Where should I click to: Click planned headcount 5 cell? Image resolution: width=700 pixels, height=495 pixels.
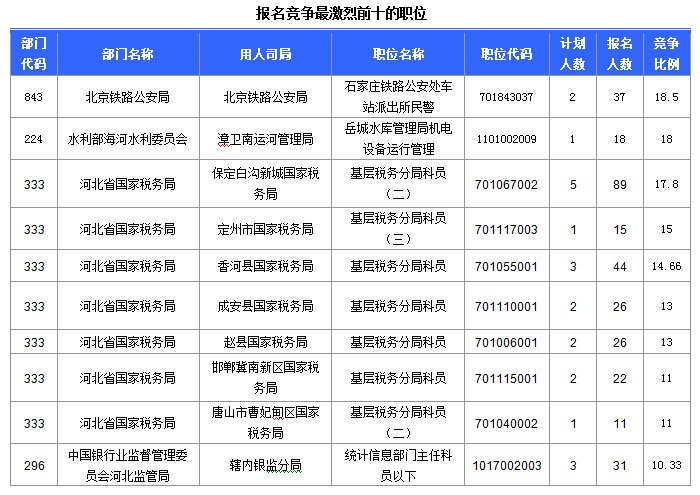(x=573, y=184)
